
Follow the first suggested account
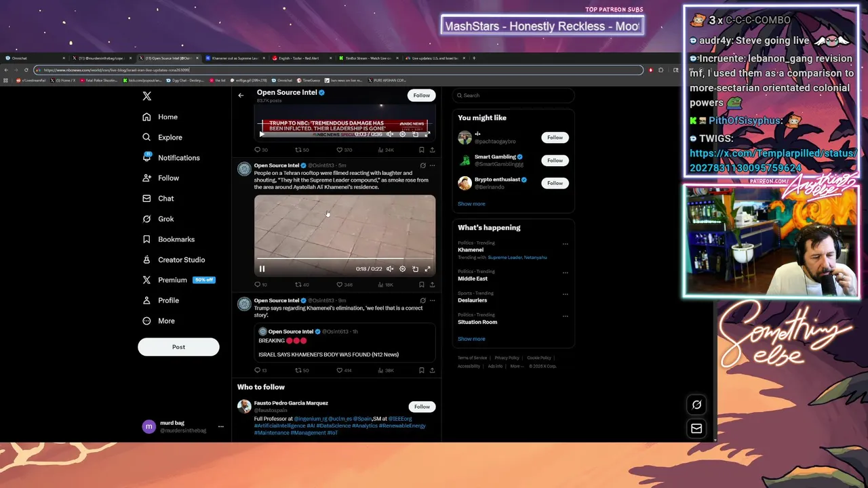click(555, 138)
